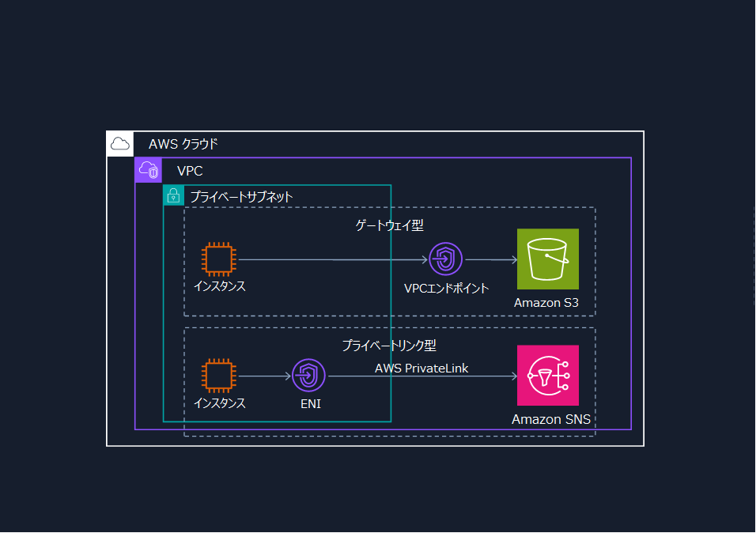Screen dimensions: 756x533
Task: Click the private subnet lock icon
Action: click(x=174, y=197)
